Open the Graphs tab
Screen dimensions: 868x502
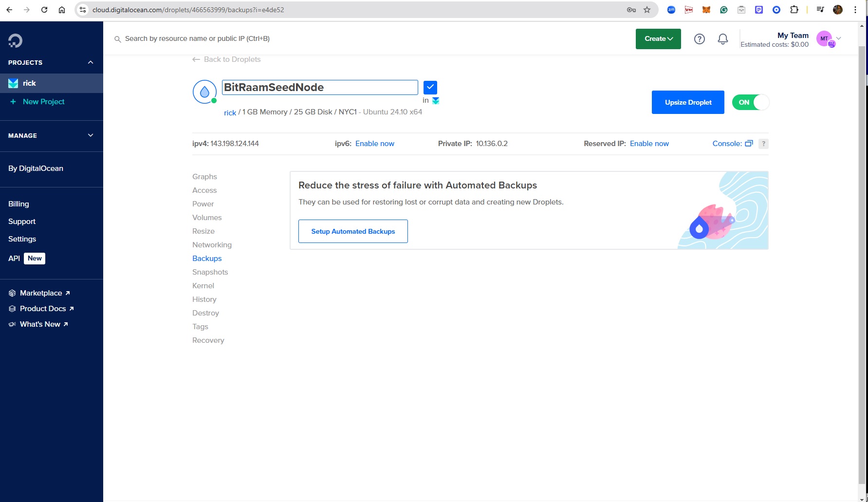[204, 177]
